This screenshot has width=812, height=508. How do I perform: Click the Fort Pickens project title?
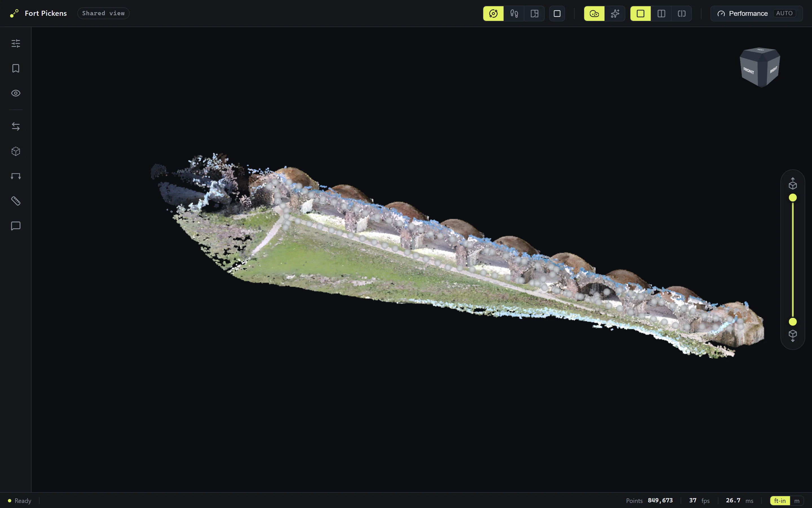click(46, 14)
